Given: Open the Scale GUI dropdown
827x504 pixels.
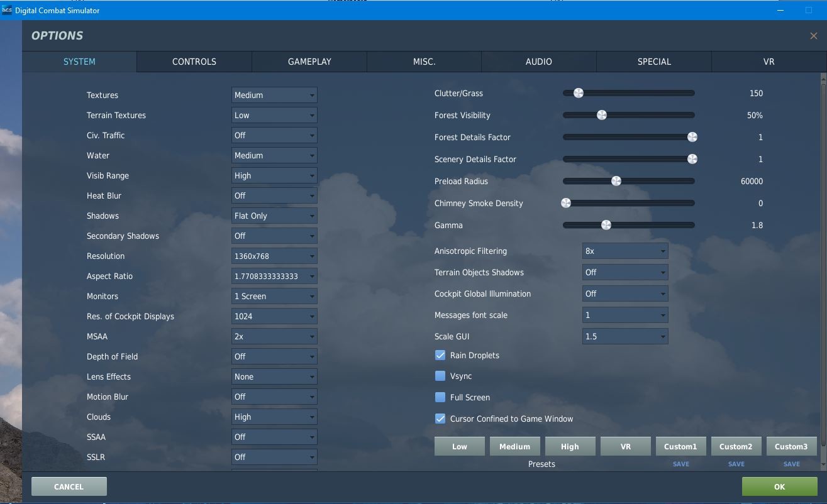Looking at the screenshot, I should [x=625, y=336].
